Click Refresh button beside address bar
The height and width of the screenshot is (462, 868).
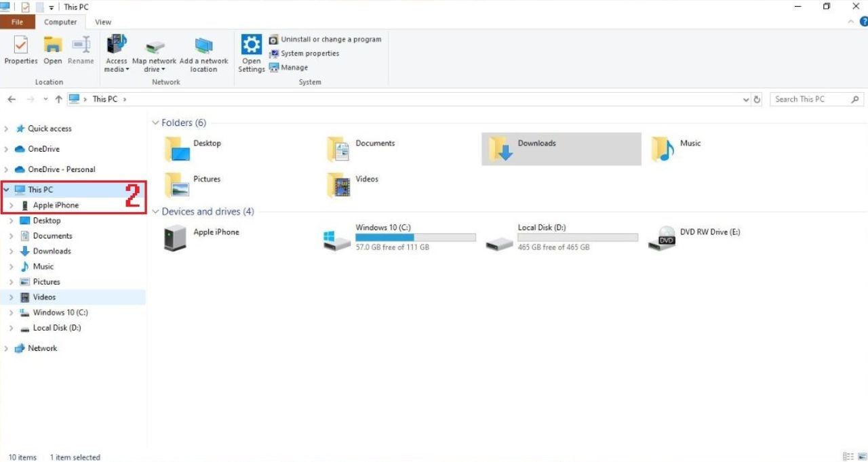(x=757, y=100)
